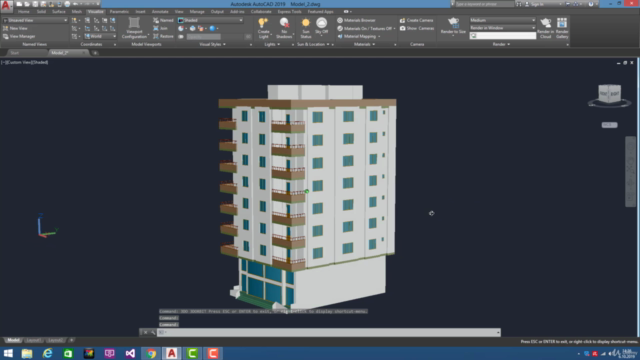640x360 pixels.
Task: Click the navigation bar on the right edge
Action: coord(630,171)
